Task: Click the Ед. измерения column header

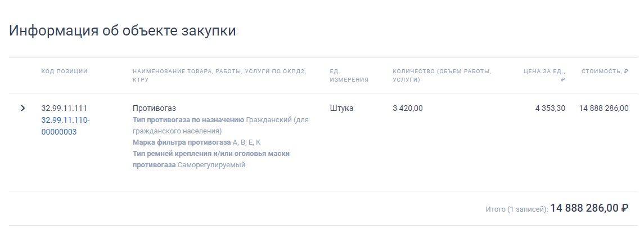Action: click(349, 75)
